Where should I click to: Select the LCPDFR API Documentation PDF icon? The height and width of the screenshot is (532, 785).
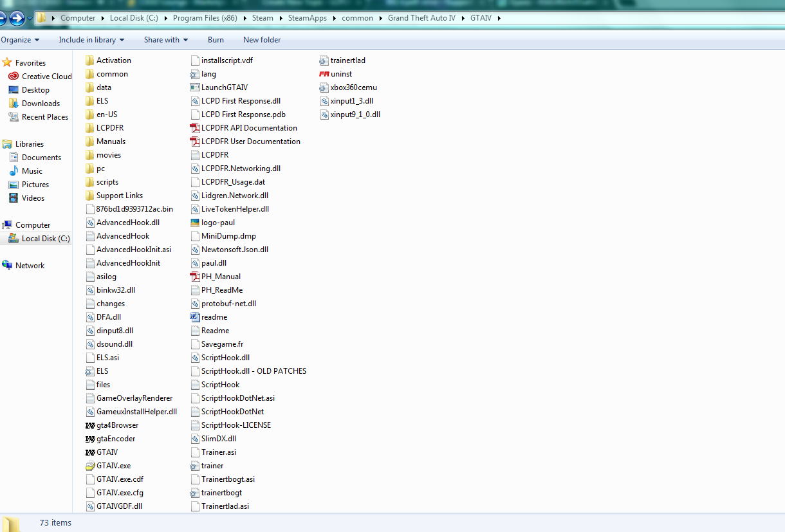click(x=195, y=128)
